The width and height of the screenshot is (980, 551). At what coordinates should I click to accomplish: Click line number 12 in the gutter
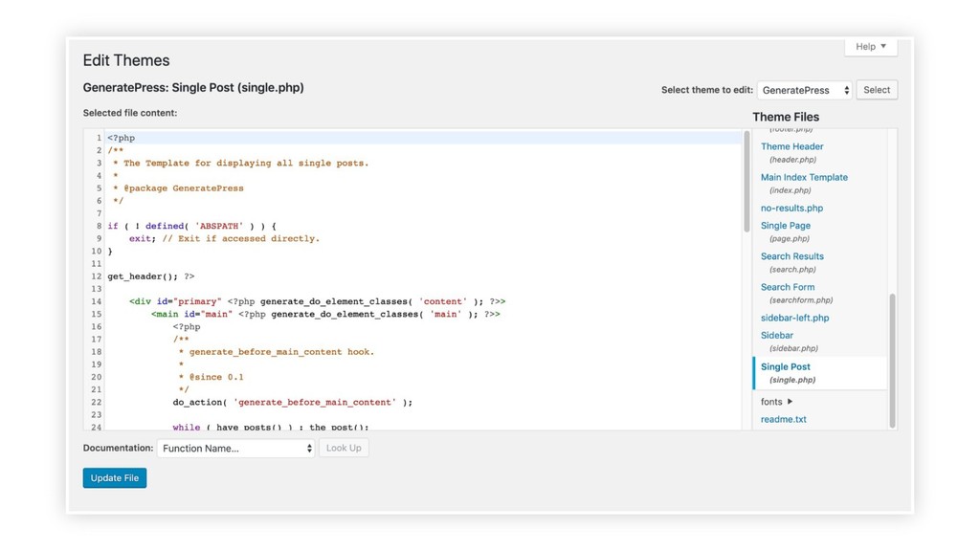(96, 276)
